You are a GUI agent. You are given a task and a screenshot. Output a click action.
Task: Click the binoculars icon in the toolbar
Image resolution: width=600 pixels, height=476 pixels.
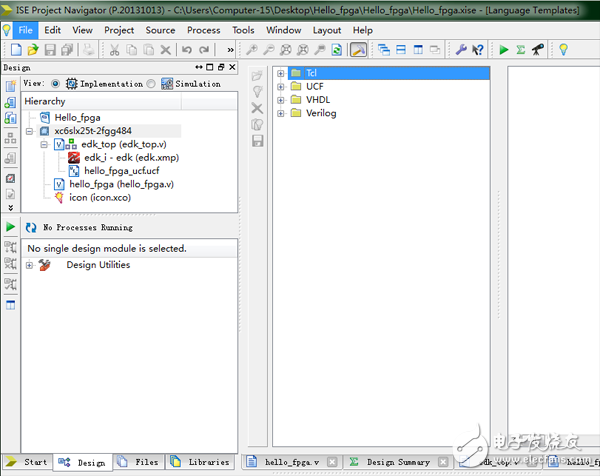(538, 49)
